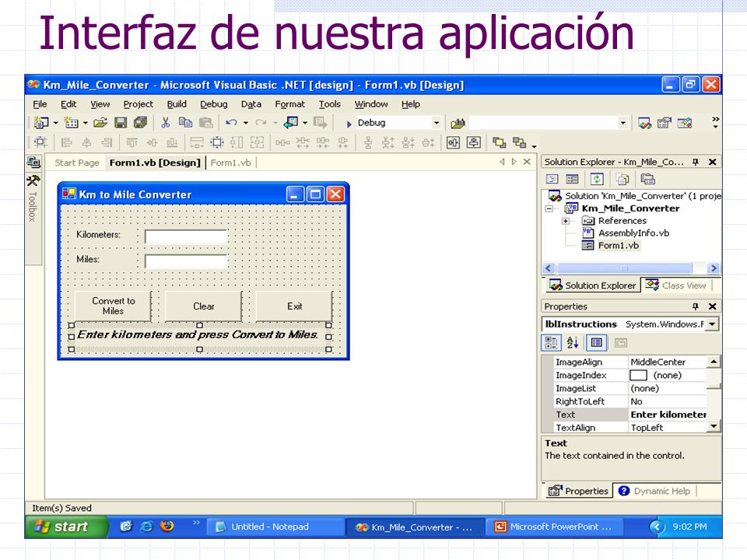Click Solution Explorer's Properties toolbar icon

coord(647,179)
